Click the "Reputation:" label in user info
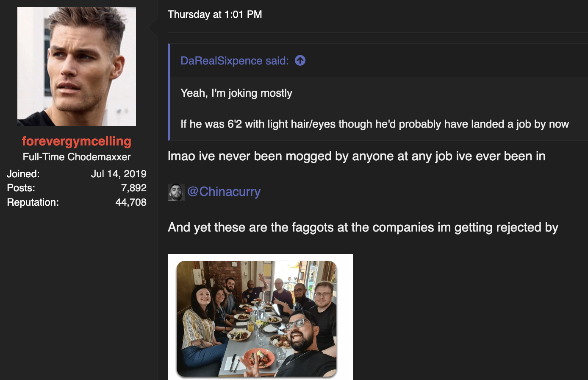This screenshot has height=380, width=588. 33,202
